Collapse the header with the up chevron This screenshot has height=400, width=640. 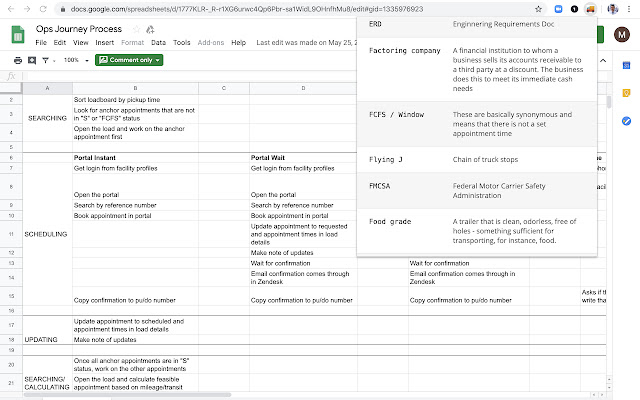603,60
